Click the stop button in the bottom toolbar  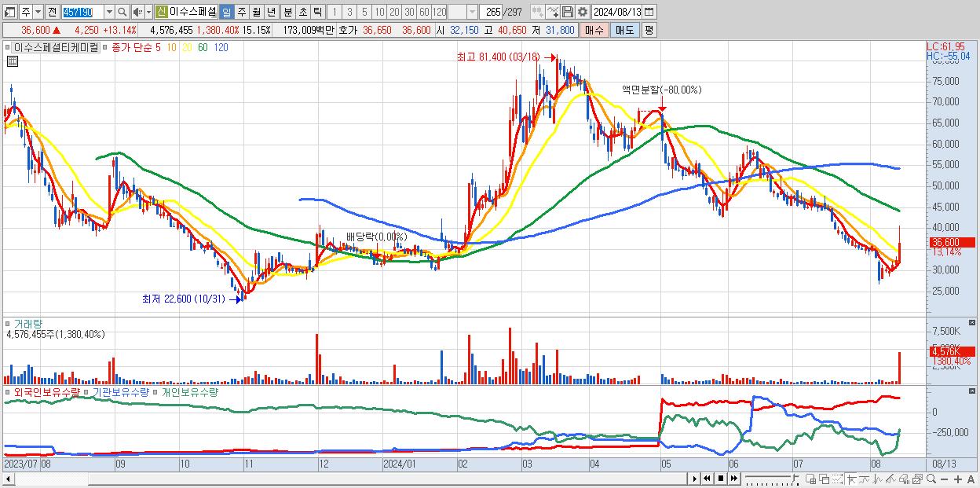pyautogui.click(x=720, y=479)
